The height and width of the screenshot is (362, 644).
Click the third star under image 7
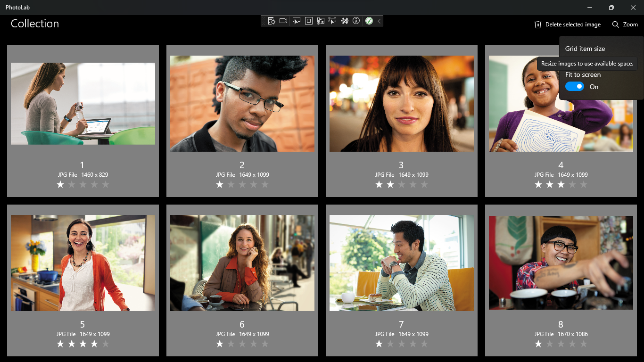pyautogui.click(x=402, y=344)
